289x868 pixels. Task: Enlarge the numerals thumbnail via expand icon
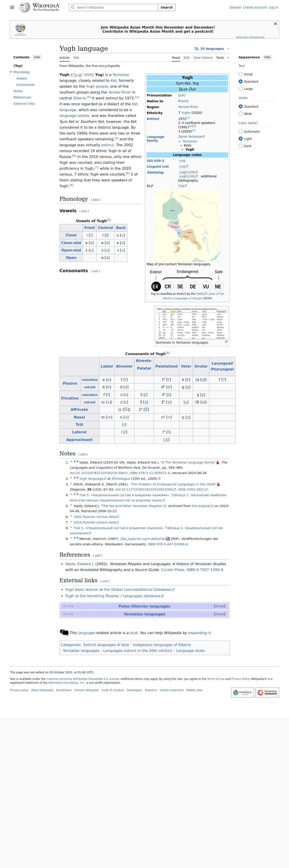[x=226, y=342]
